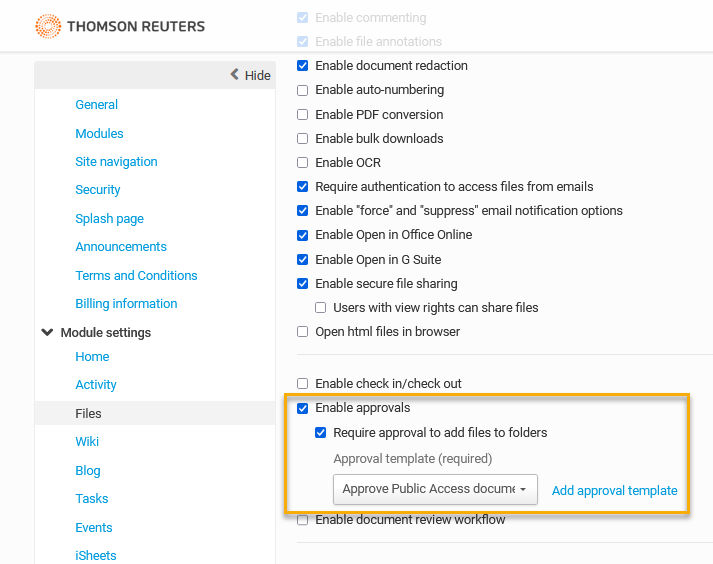Image resolution: width=713 pixels, height=564 pixels.
Task: Uncheck Enable document redaction
Action: point(302,65)
